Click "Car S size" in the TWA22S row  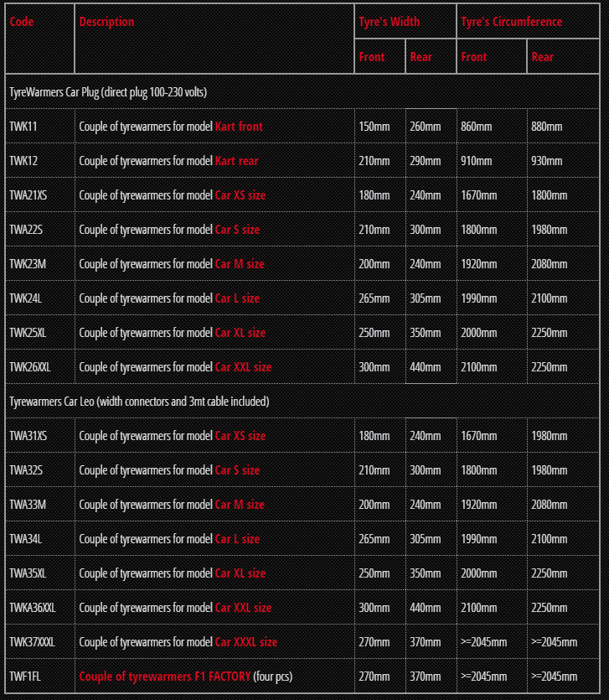tap(237, 230)
